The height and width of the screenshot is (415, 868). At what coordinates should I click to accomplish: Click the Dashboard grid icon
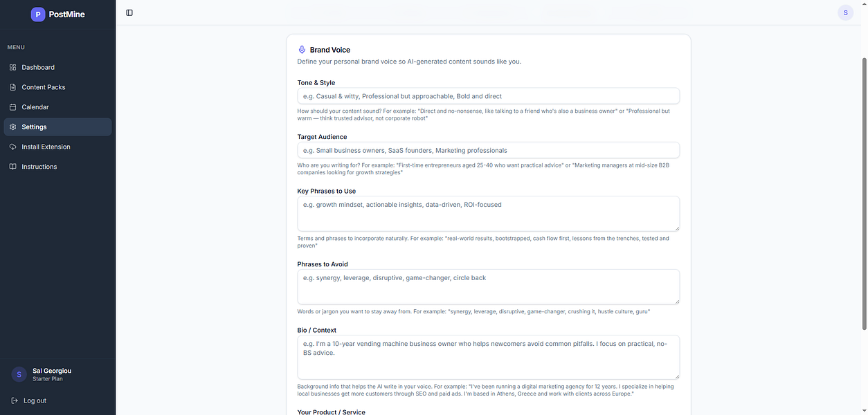click(13, 67)
